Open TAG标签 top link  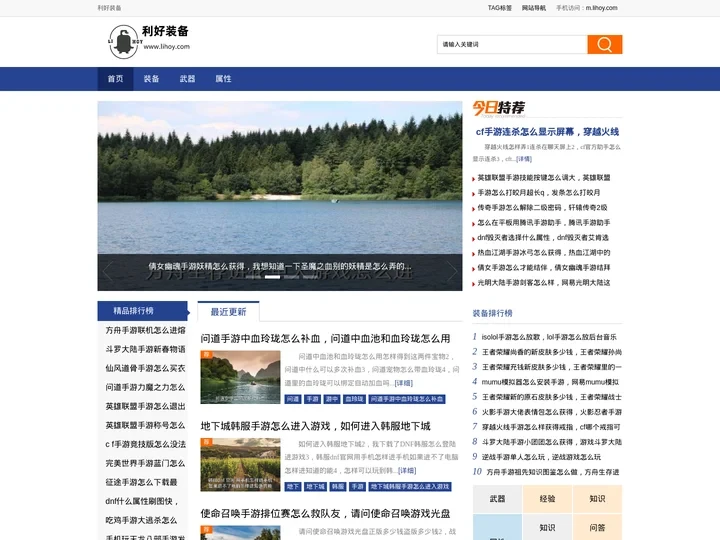coord(500,8)
